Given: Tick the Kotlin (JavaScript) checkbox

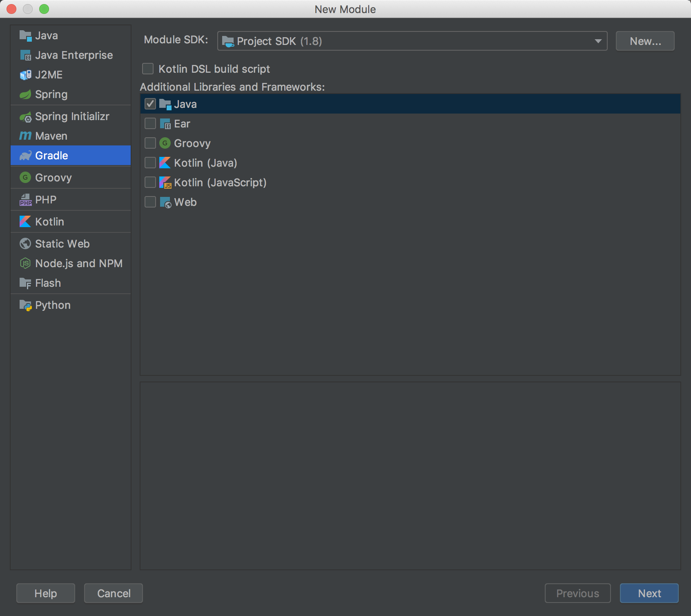Looking at the screenshot, I should 150,182.
